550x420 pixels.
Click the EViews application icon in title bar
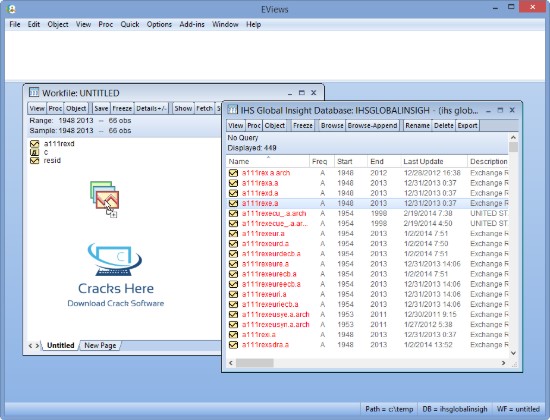11,9
